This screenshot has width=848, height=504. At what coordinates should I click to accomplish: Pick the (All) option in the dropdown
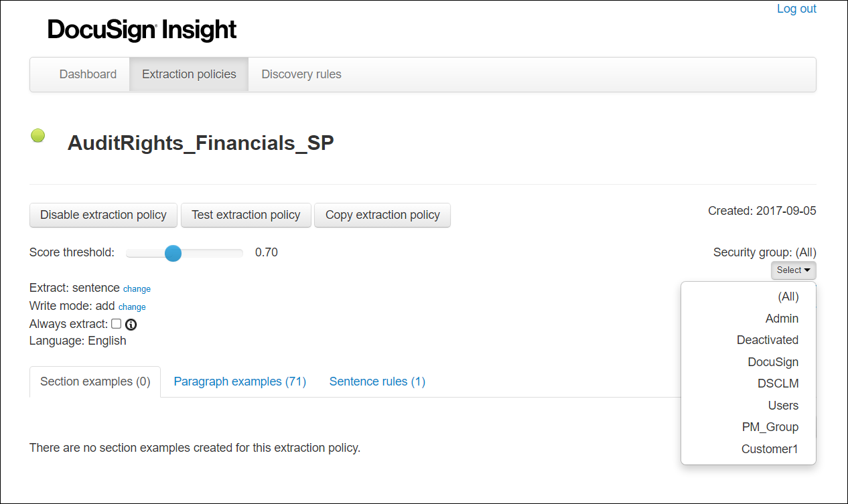pos(788,297)
